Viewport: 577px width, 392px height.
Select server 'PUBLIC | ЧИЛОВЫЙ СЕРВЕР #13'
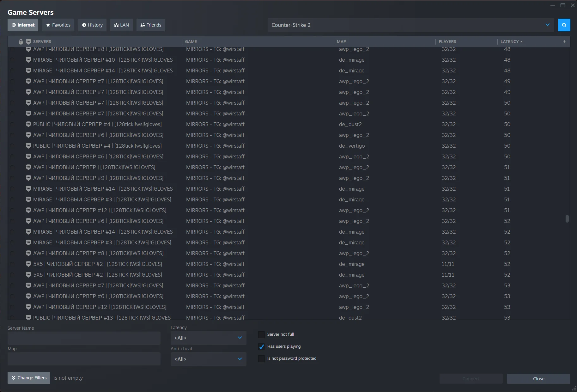(x=102, y=317)
